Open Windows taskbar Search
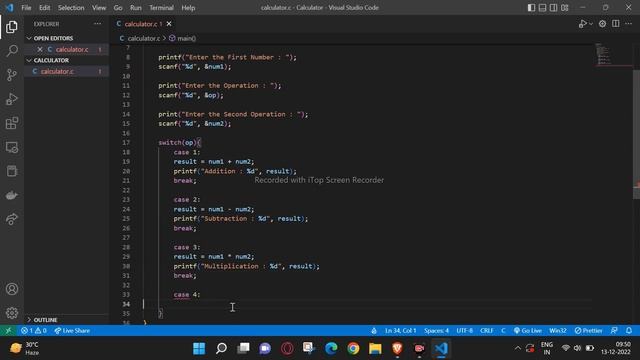The image size is (640, 360). (x=221, y=348)
